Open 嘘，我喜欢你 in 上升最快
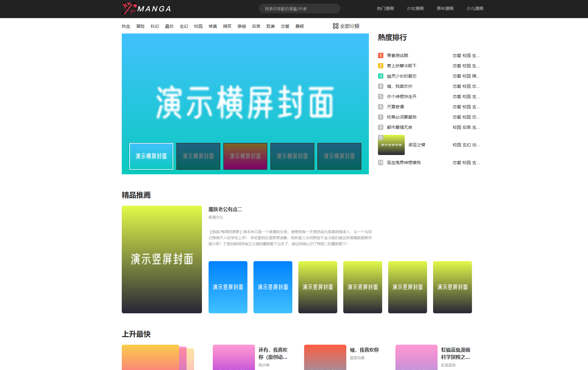Screen dimensions: 588x370 tap(364, 350)
